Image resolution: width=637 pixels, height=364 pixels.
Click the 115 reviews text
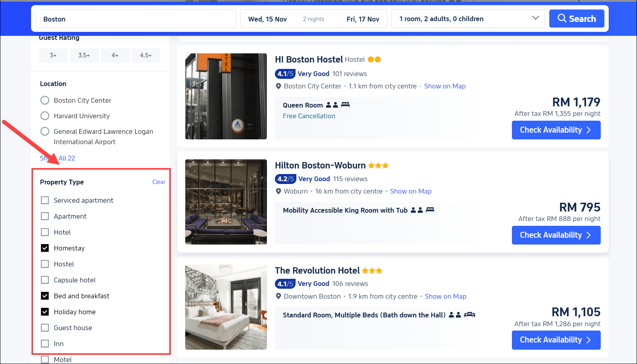click(351, 179)
